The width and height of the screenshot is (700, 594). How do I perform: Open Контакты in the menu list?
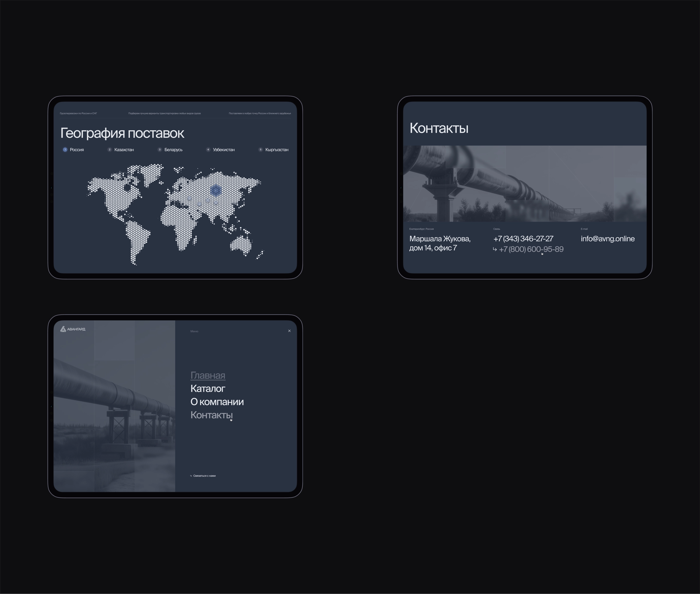point(211,415)
